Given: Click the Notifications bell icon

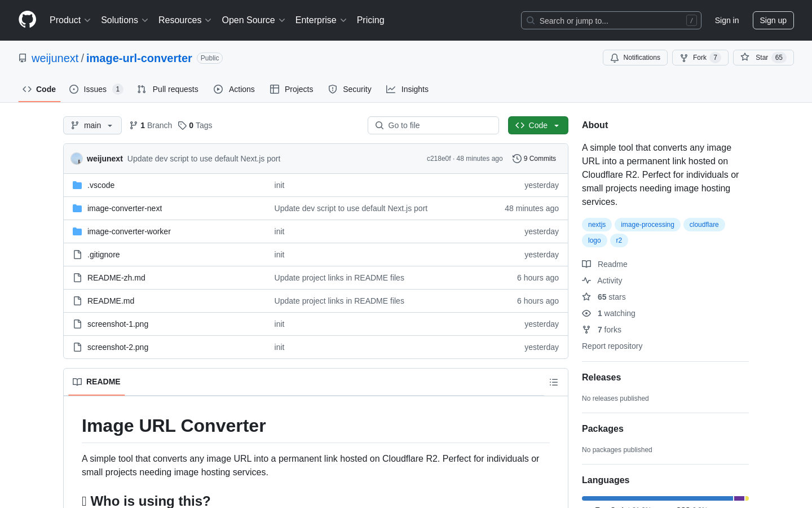Looking at the screenshot, I should [x=615, y=58].
